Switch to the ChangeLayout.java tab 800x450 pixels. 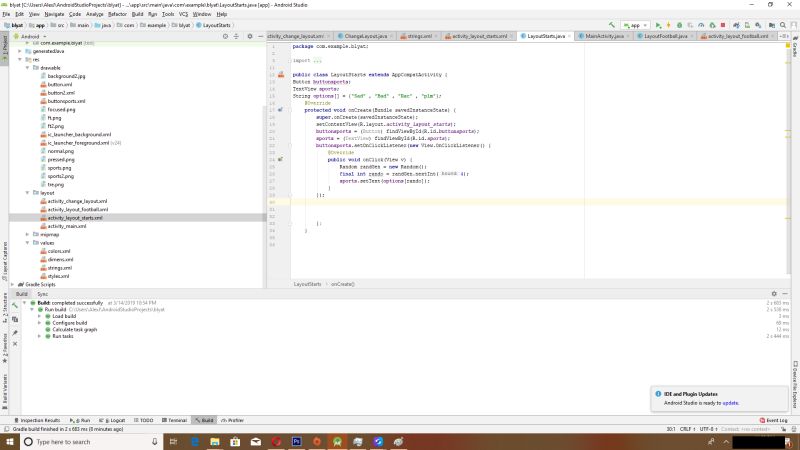pos(365,36)
